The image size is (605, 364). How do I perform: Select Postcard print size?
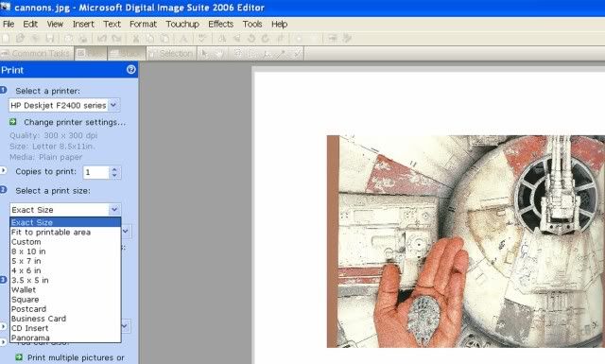[65, 309]
